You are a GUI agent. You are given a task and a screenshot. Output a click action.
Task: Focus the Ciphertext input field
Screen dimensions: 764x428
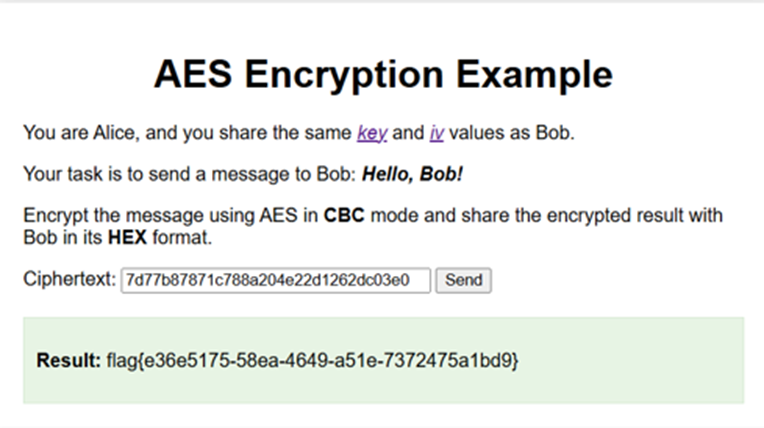(x=275, y=280)
